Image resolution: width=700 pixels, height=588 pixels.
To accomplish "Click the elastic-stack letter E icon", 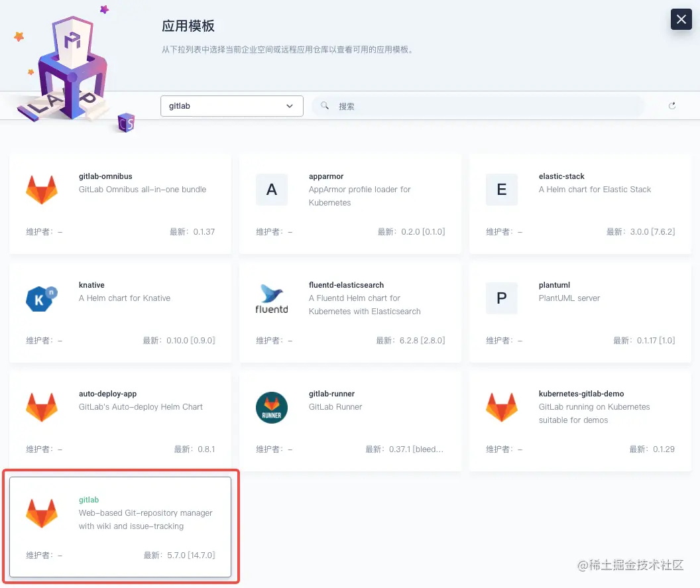I will coord(502,190).
